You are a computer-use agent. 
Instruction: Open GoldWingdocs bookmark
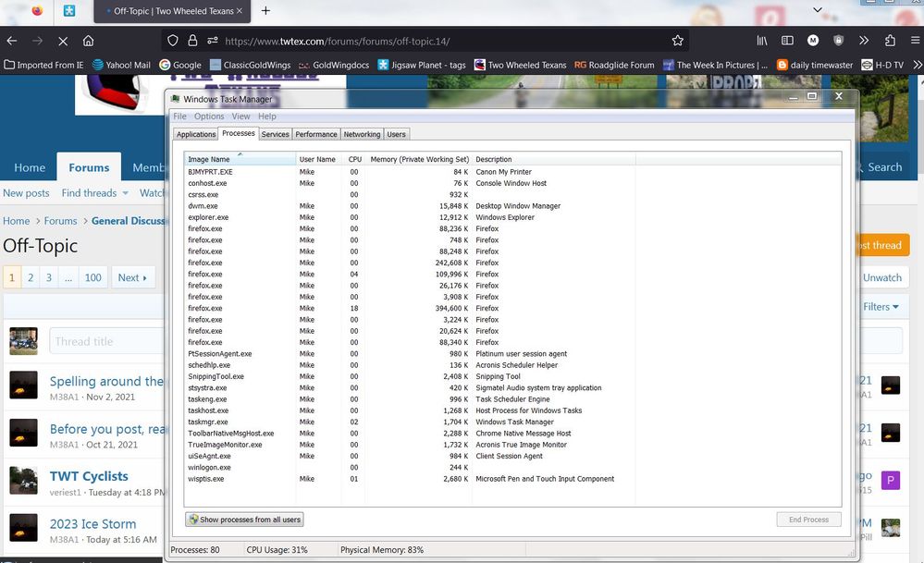coord(334,65)
